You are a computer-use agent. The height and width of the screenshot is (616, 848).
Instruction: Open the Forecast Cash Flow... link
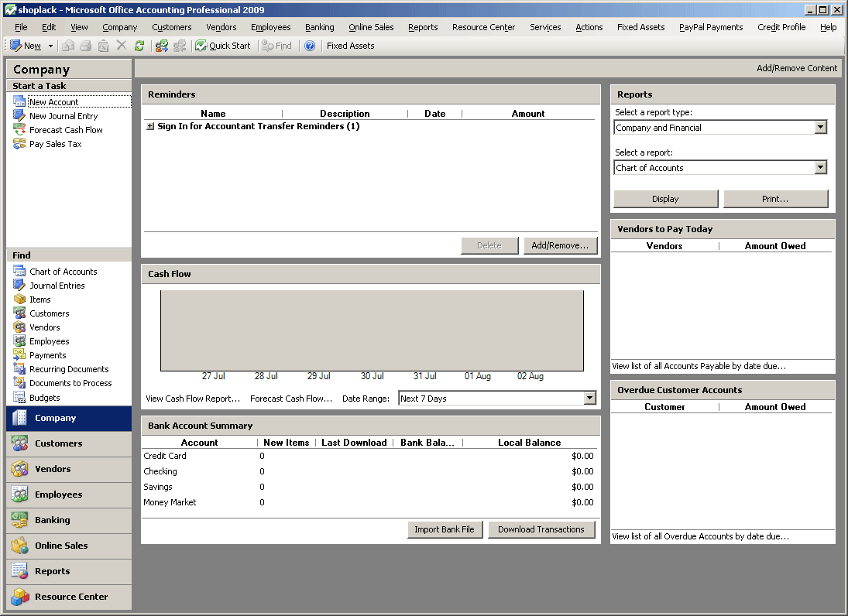pos(291,399)
